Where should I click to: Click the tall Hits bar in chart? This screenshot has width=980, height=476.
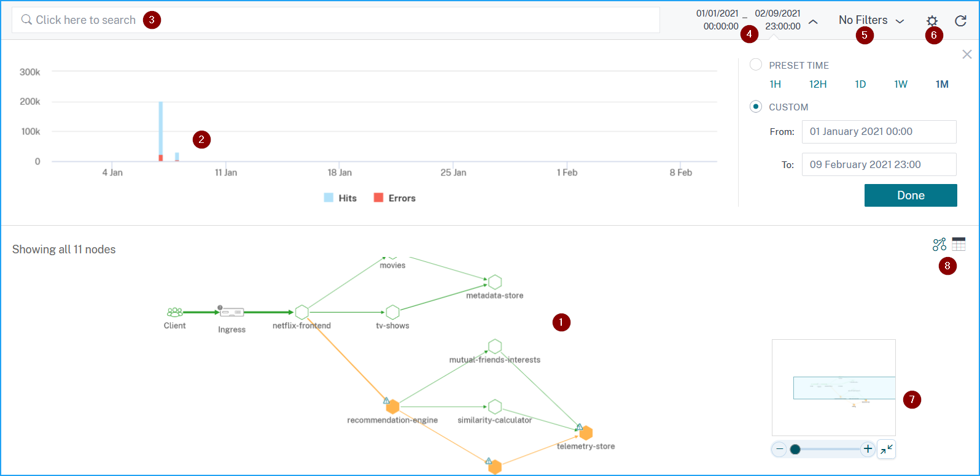pos(161,128)
